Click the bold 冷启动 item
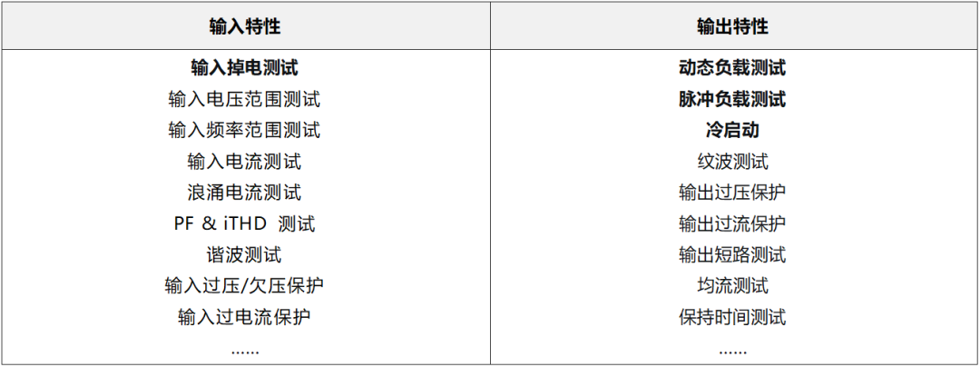980x367 pixels. tap(732, 130)
